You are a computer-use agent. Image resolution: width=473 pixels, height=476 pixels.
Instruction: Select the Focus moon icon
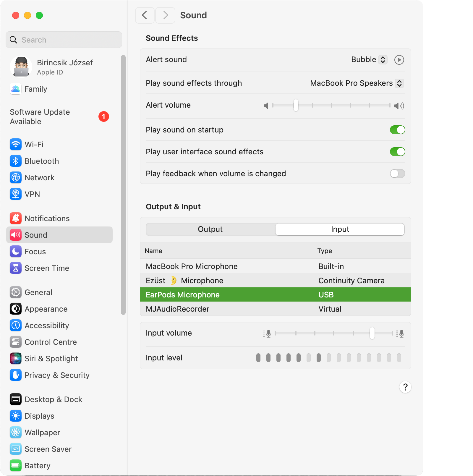point(16,252)
